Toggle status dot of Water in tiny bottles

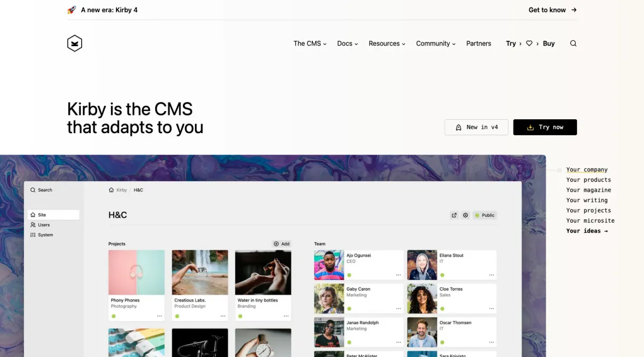click(240, 316)
